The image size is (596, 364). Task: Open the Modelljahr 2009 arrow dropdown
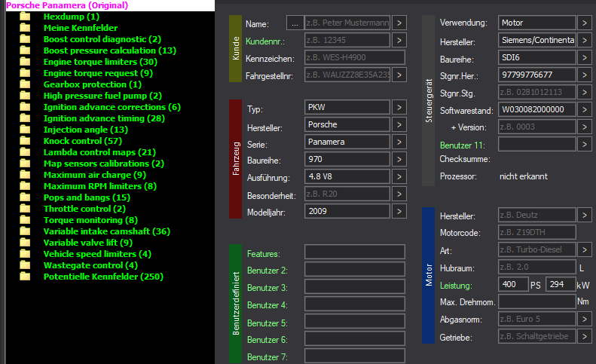click(x=399, y=211)
